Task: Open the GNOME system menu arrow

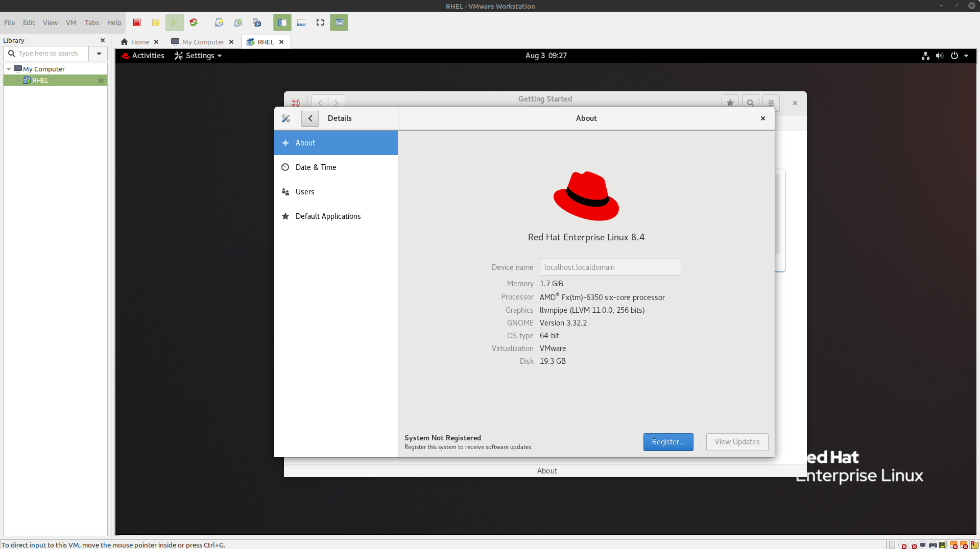Action: pos(966,56)
